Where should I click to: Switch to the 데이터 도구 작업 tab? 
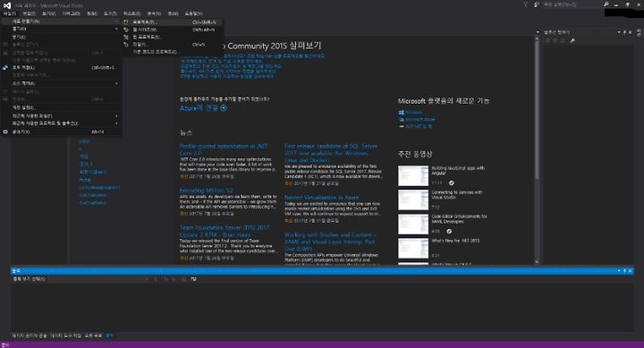point(65,335)
